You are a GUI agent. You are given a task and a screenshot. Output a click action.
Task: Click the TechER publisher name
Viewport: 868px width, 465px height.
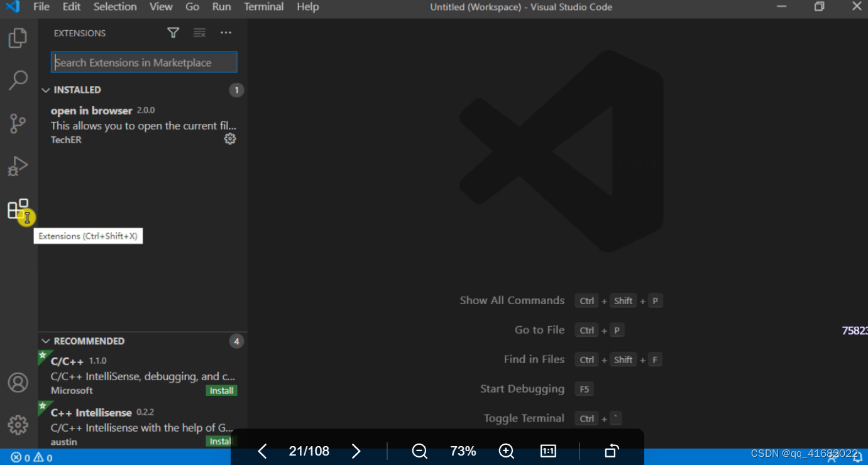[x=66, y=140]
